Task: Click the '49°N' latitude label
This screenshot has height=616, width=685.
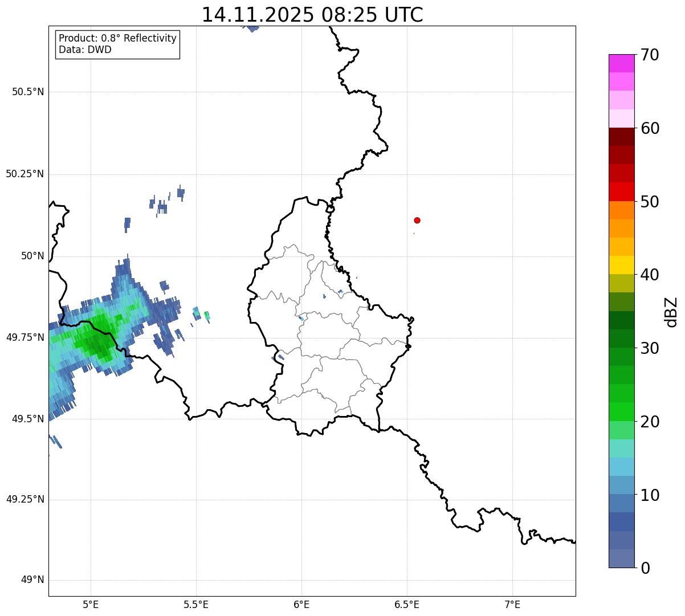Action: coord(32,580)
